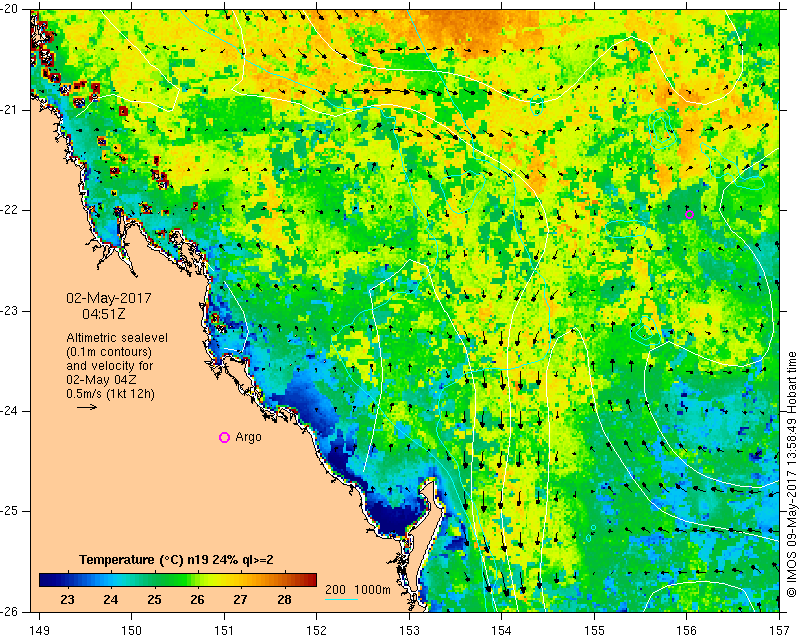Click longitude axis label 153
The height and width of the screenshot is (640, 800).
pyautogui.click(x=409, y=631)
